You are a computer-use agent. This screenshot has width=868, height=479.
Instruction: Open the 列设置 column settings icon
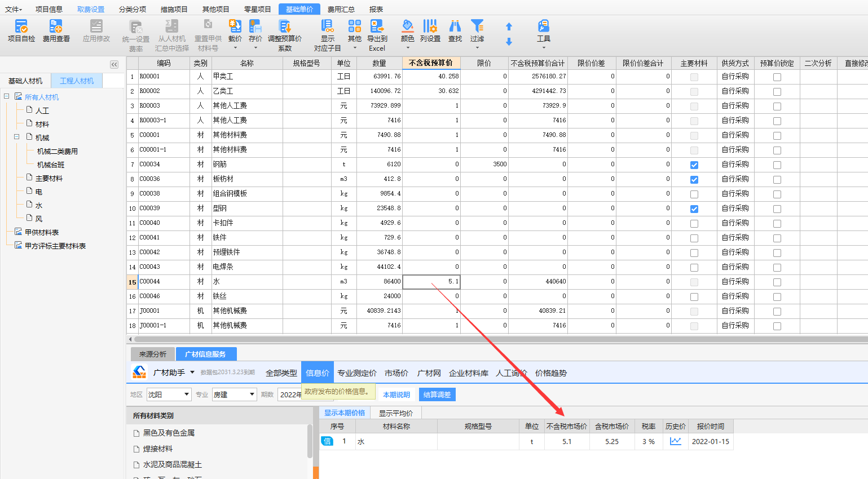[x=430, y=26]
